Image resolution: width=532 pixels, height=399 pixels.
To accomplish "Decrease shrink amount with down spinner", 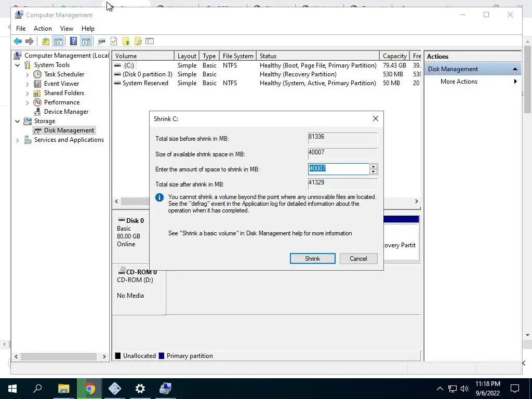I will point(373,171).
